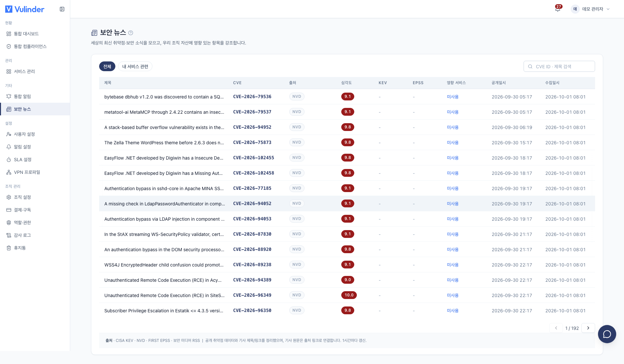Viewport: 624px width, 364px height.
Task: Click the EPSS column header
Action: point(418,83)
